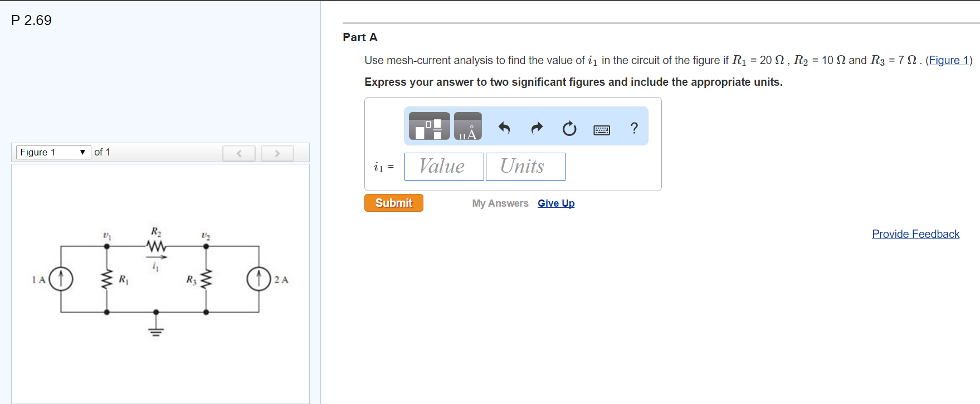980x404 pixels.
Task: Switch focus to Part A section header
Action: coord(359,37)
